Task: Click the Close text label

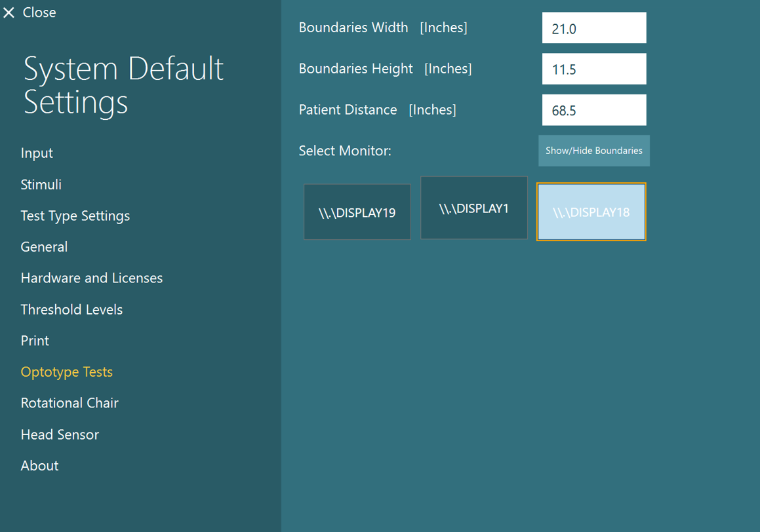Action: point(39,12)
